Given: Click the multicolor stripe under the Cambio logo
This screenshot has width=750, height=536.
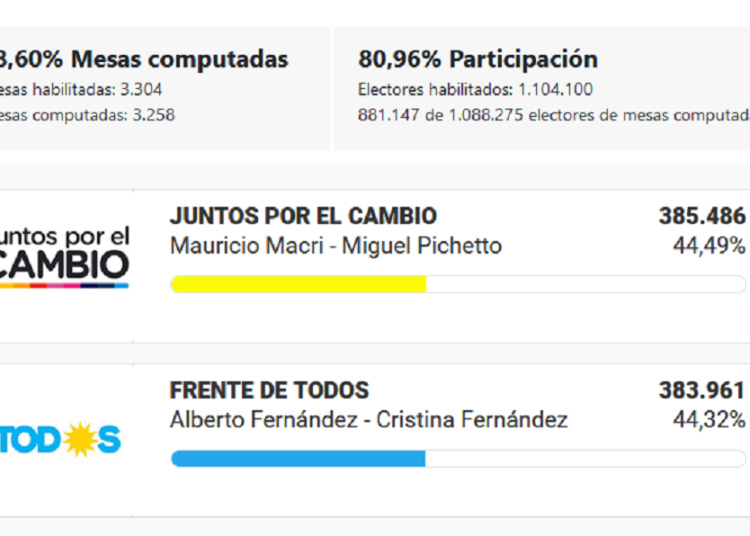Looking at the screenshot, I should click(64, 285).
